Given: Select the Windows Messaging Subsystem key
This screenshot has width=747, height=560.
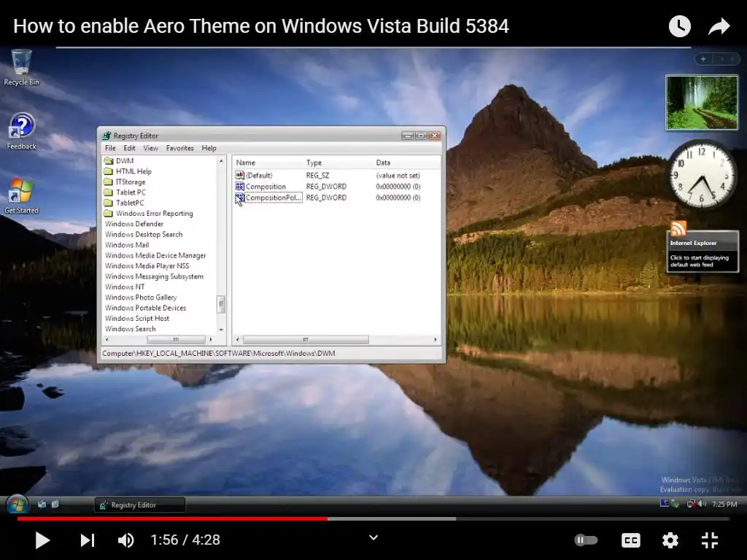Looking at the screenshot, I should click(x=155, y=276).
